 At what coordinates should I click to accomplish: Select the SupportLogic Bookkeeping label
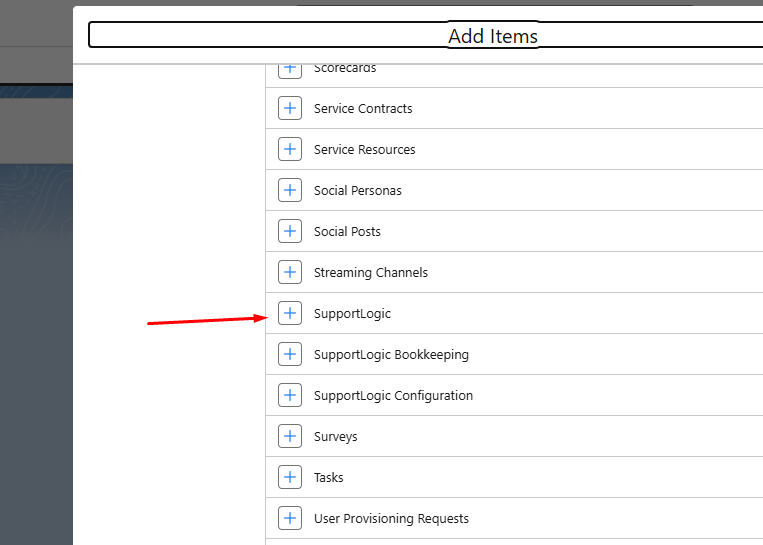pyautogui.click(x=391, y=355)
